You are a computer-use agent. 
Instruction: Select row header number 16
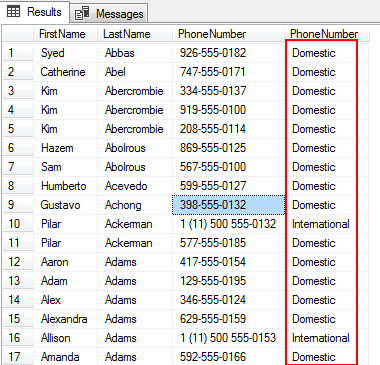pos(18,338)
